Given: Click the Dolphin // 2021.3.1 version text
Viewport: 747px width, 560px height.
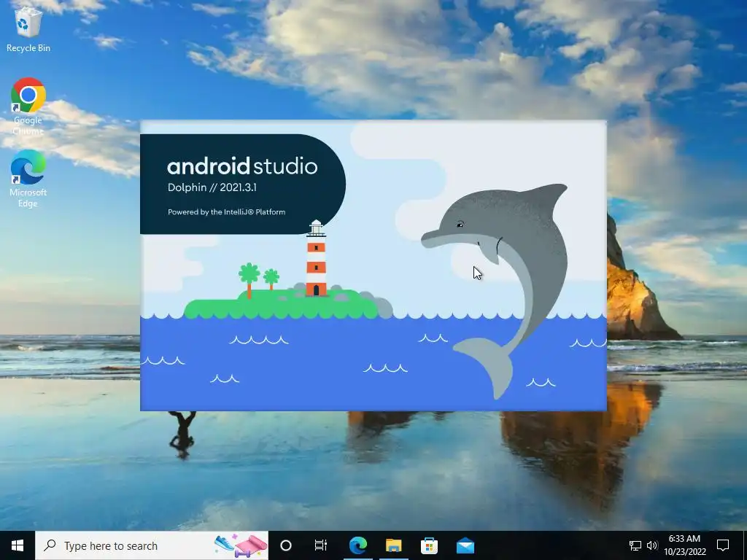Looking at the screenshot, I should pos(212,187).
